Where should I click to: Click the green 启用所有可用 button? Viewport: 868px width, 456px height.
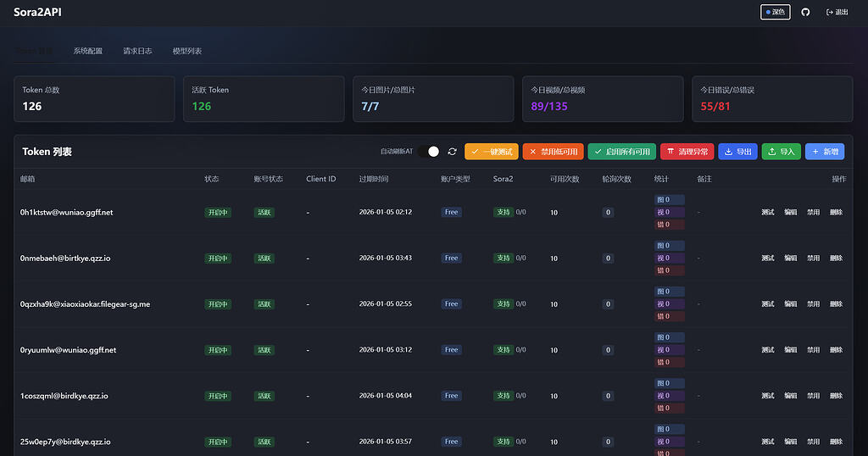coord(621,152)
